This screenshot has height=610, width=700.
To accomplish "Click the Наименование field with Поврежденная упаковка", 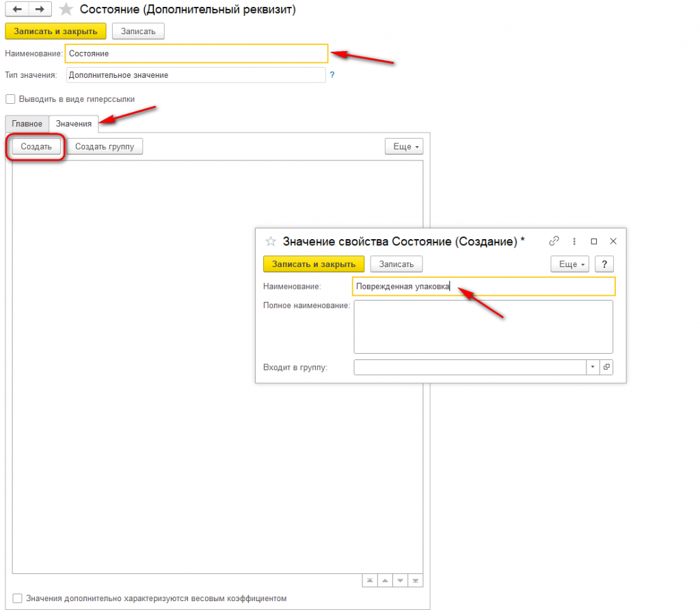I will (484, 286).
